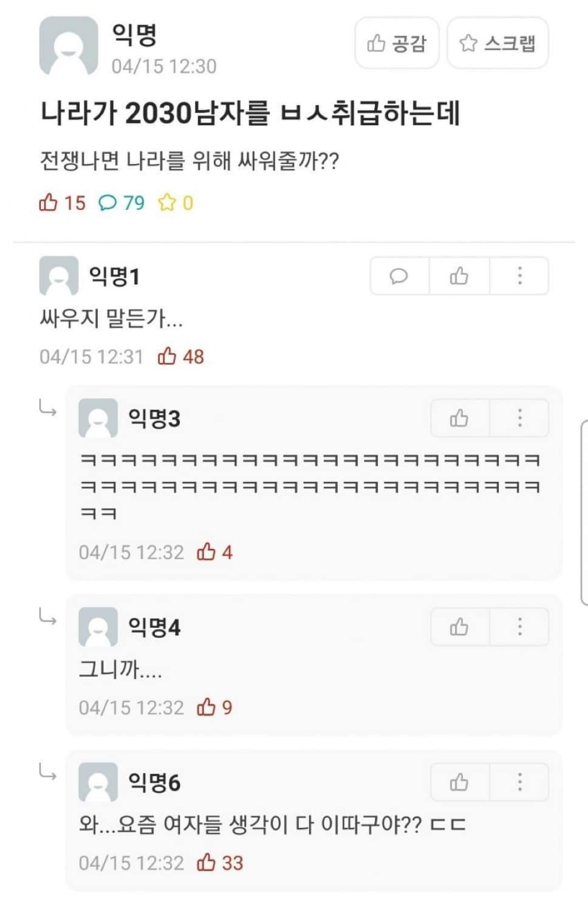Open more options for 익명1 comment
This screenshot has height=902, width=588.
[x=519, y=277]
